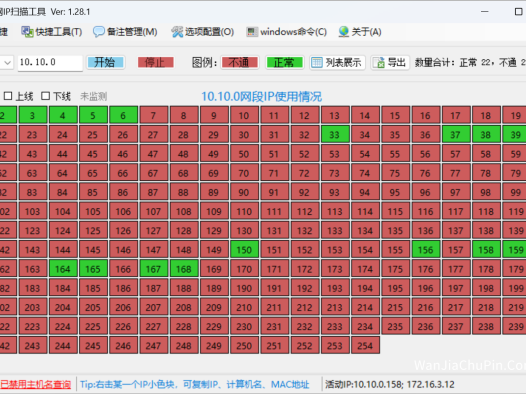Select red IP block 7
The width and height of the screenshot is (526, 394).
pyautogui.click(x=154, y=115)
